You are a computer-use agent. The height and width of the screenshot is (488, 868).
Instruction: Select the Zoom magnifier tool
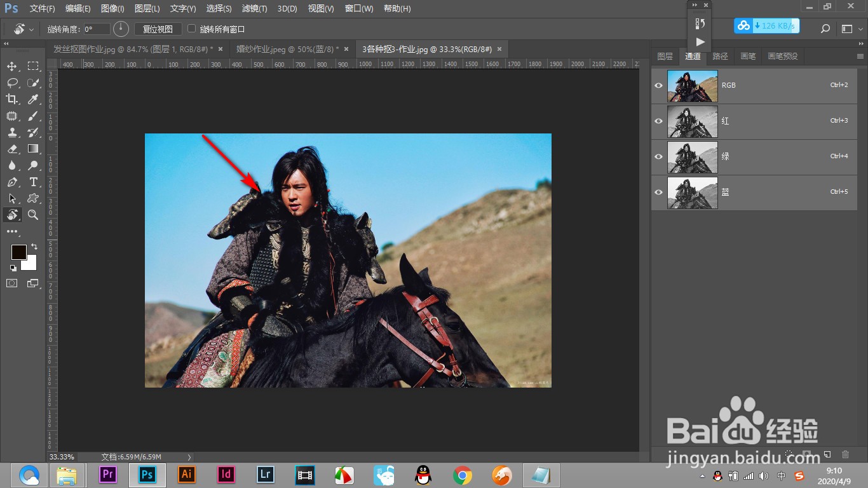click(33, 215)
